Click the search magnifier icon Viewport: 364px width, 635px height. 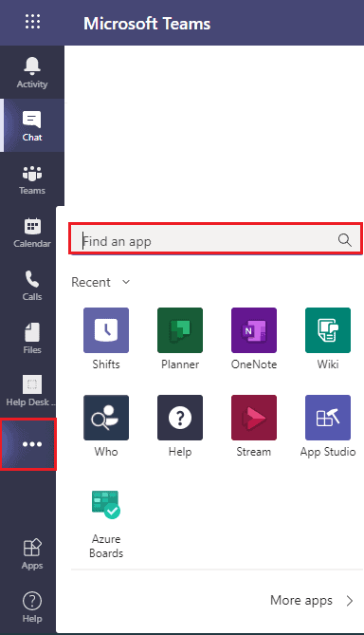tap(345, 240)
